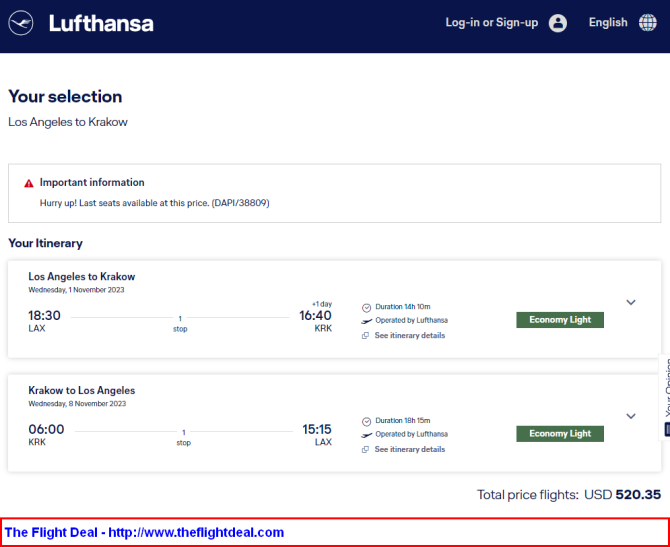
Task: Click the return flight airplane operator icon
Action: coord(366,435)
